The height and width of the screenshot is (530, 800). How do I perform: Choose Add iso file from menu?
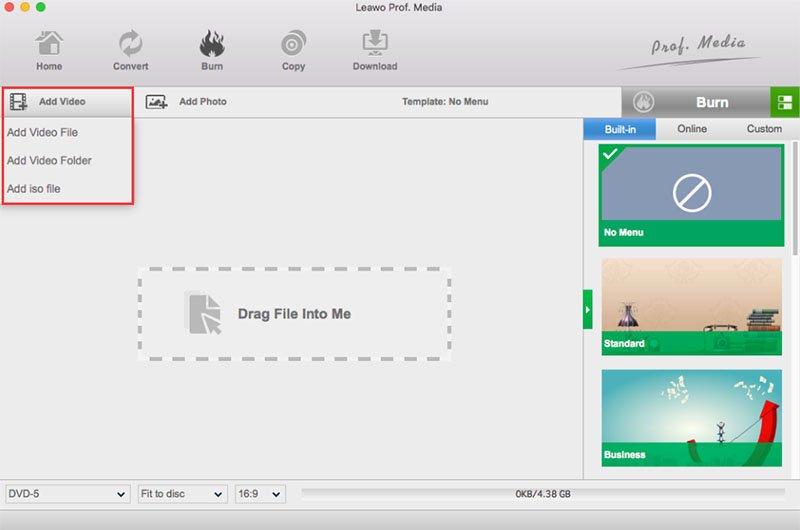point(34,188)
